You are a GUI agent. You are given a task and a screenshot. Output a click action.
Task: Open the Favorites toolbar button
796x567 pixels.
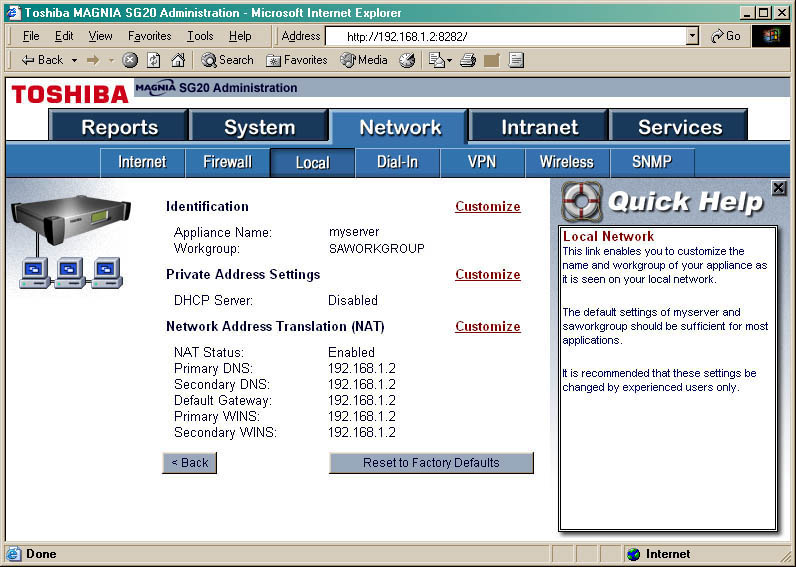[x=296, y=60]
